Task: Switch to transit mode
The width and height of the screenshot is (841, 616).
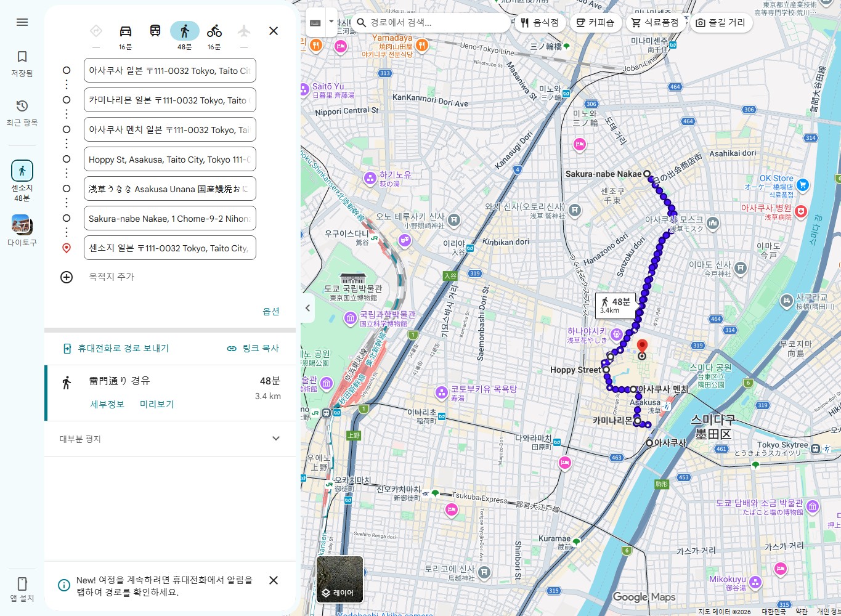Action: pyautogui.click(x=155, y=31)
